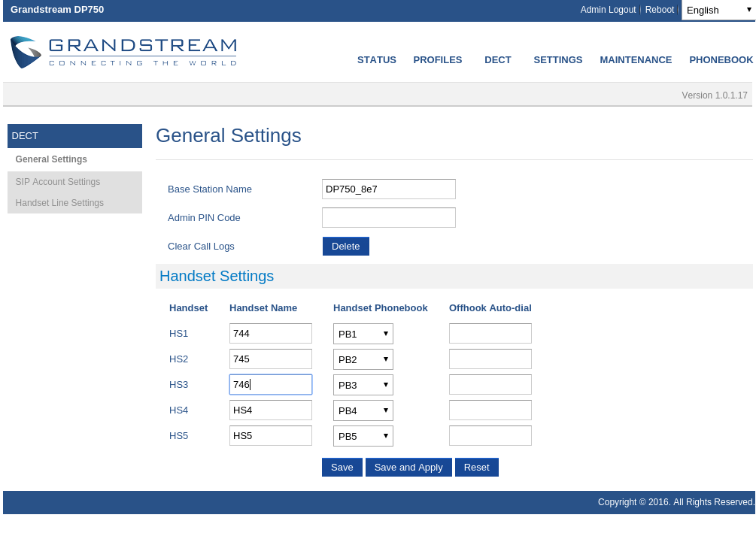
Task: Focus the Base Station Name field
Action: (389, 189)
